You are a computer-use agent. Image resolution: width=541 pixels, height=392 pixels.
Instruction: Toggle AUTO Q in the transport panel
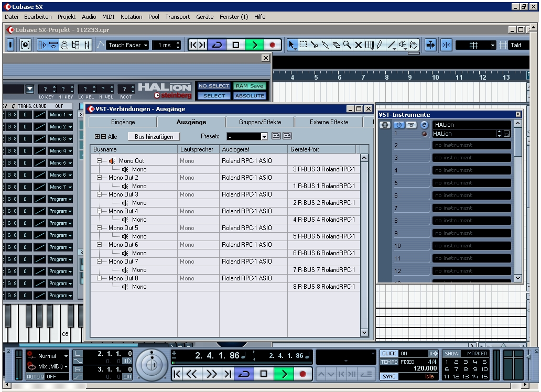click(x=36, y=377)
